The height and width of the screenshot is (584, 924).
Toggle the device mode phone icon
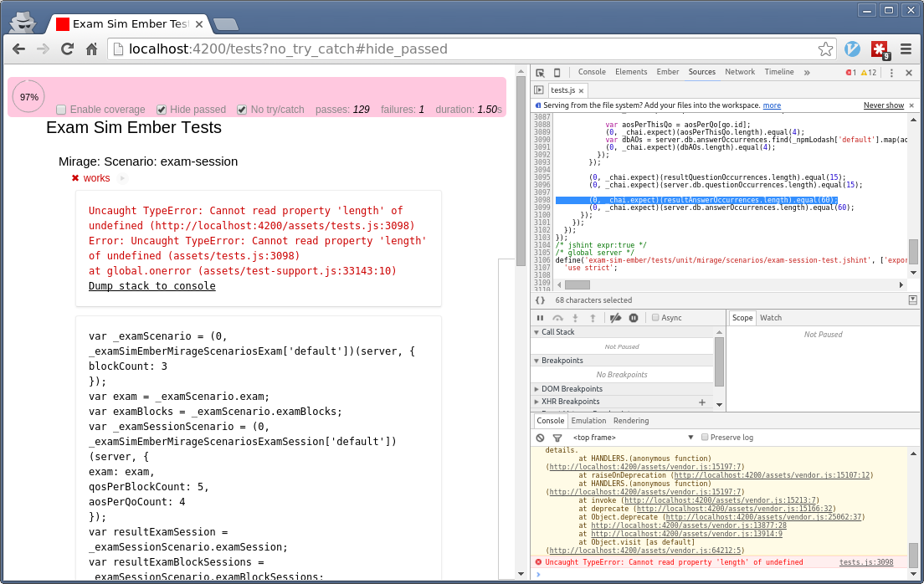tap(557, 72)
